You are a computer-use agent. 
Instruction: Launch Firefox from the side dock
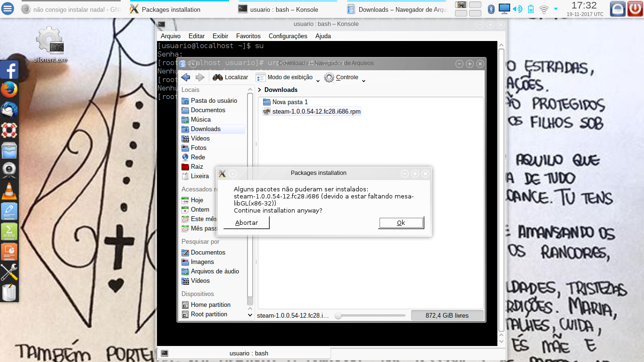[x=9, y=90]
